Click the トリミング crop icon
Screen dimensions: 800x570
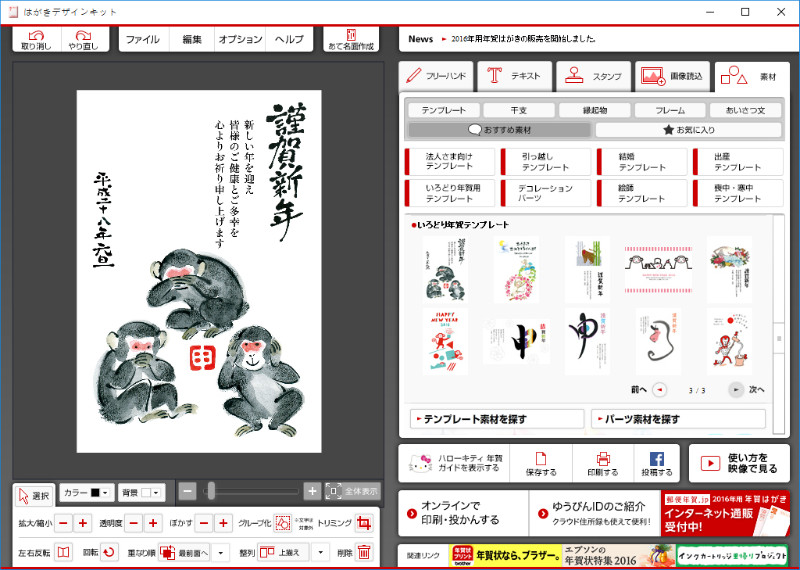[364, 523]
